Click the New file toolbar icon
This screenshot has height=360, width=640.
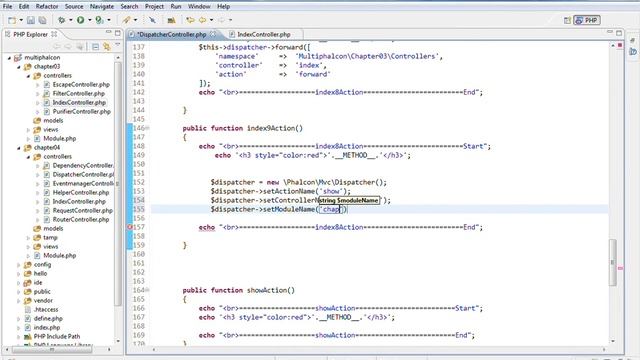(12, 20)
